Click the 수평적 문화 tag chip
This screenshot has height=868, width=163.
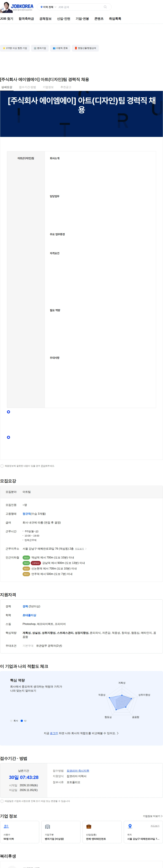click(60, 48)
